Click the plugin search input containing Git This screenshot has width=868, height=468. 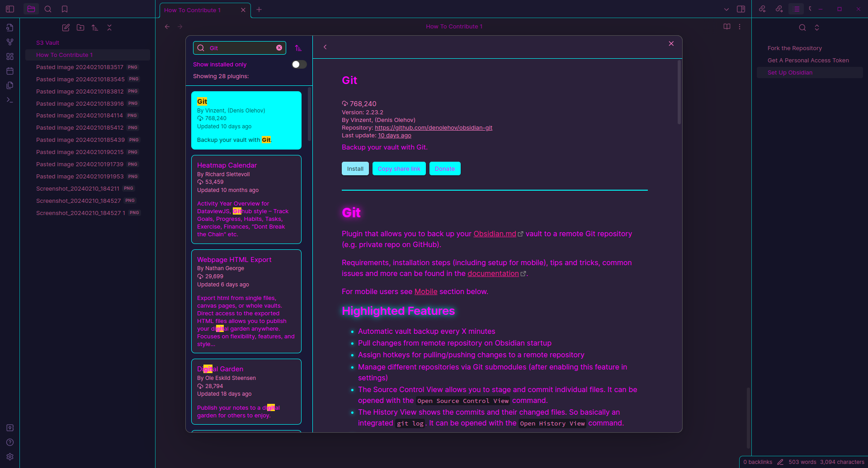tap(240, 48)
